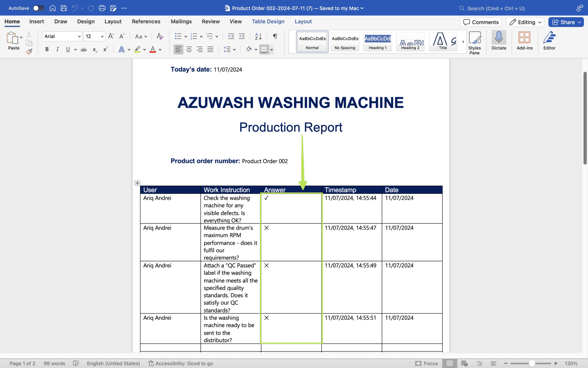588x368 pixels.
Task: Open the References ribbon tab
Action: click(146, 21)
